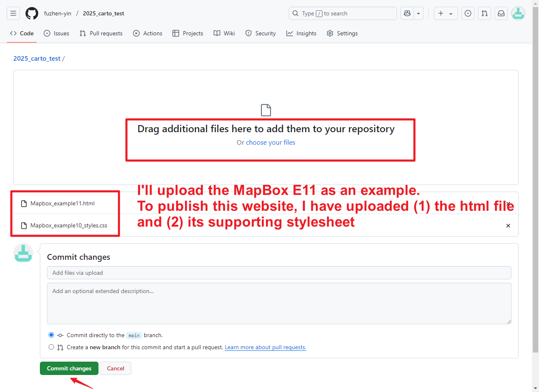The height and width of the screenshot is (392, 539).
Task: Click the git-commit icon beside commit option
Action: tap(60, 335)
